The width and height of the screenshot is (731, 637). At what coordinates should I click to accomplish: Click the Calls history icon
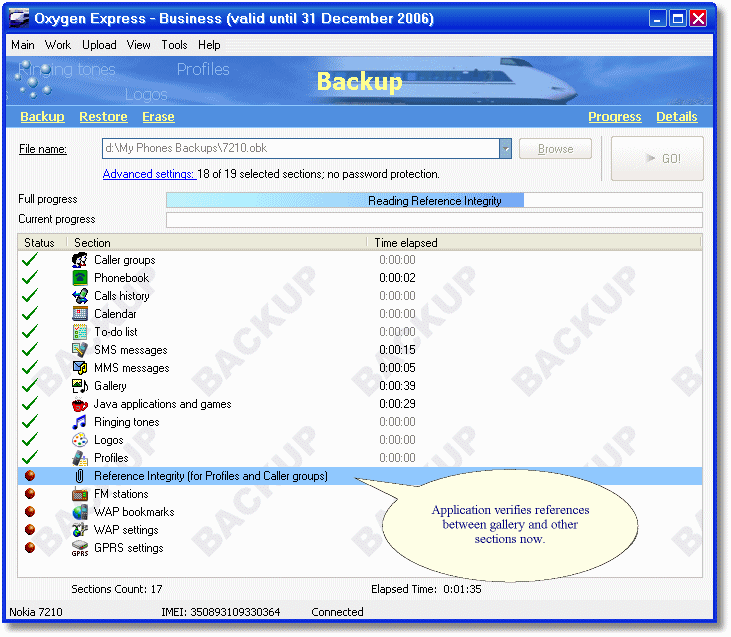(80, 296)
